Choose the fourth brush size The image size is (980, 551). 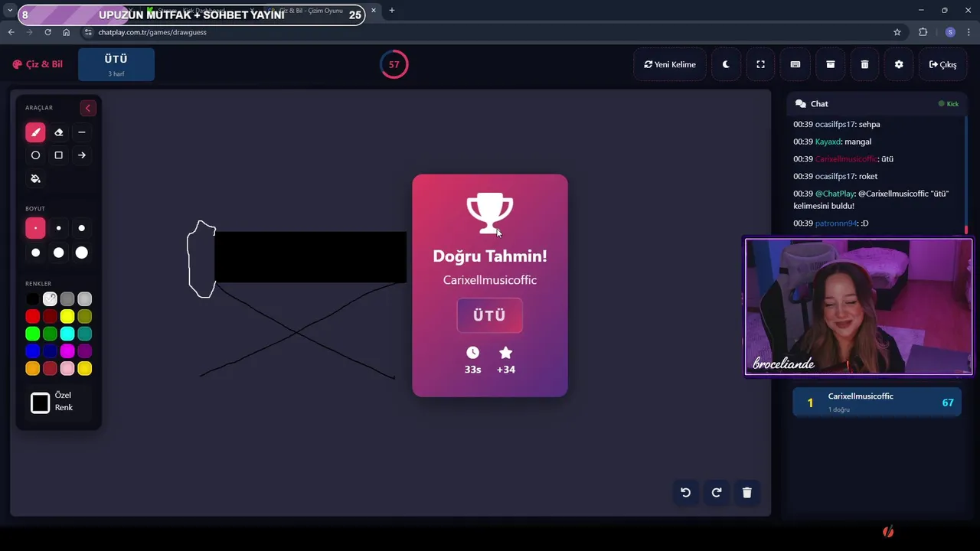tap(35, 253)
